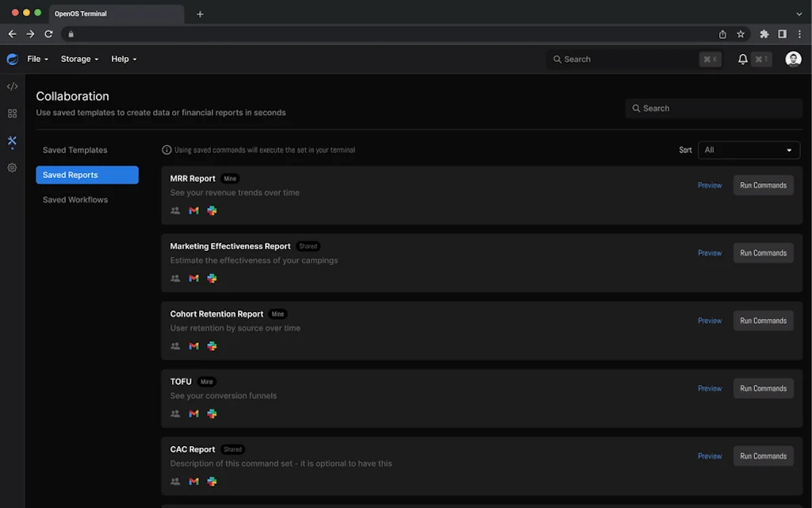
Task: Open notifications via the bell icon
Action: [741, 59]
